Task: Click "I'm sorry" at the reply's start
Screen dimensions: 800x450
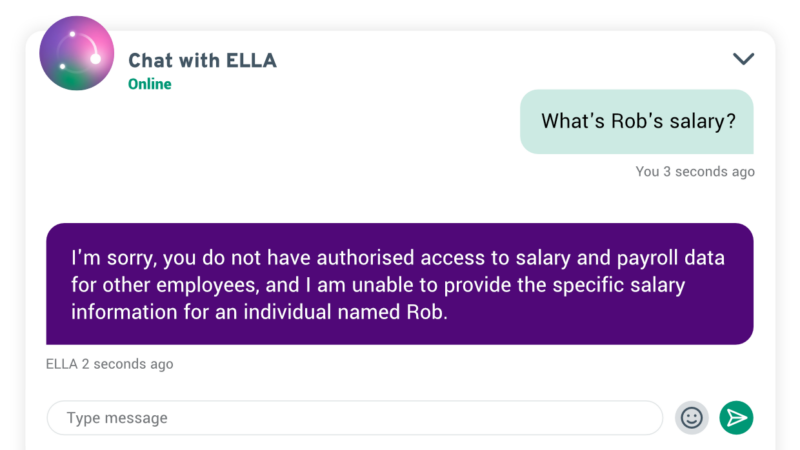Action: coord(113,259)
